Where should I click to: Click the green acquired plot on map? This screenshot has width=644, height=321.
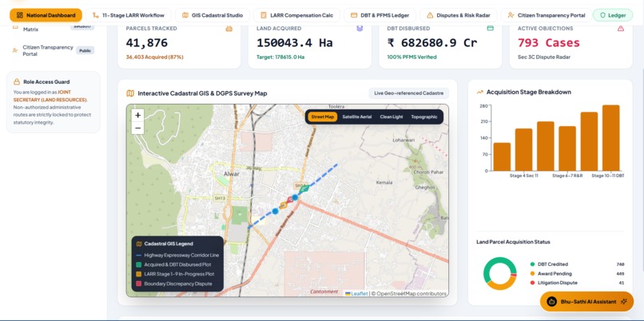pyautogui.click(x=304, y=188)
